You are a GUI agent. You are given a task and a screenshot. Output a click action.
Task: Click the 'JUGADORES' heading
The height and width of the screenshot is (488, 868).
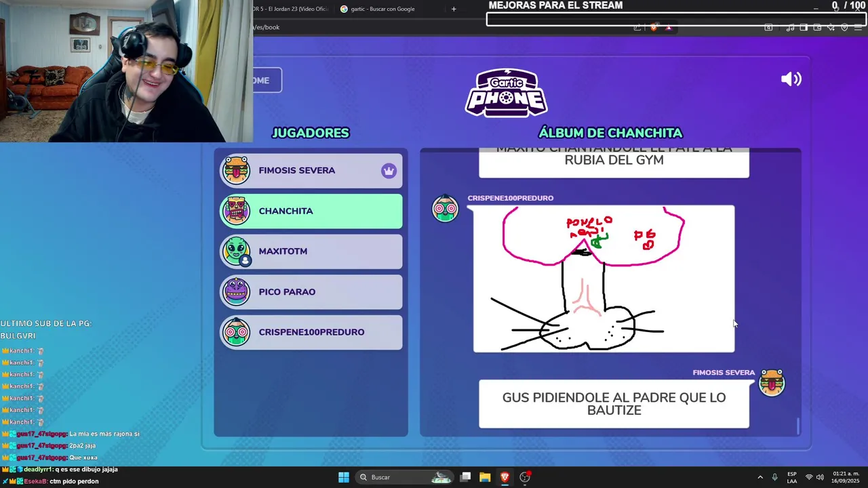click(x=311, y=133)
